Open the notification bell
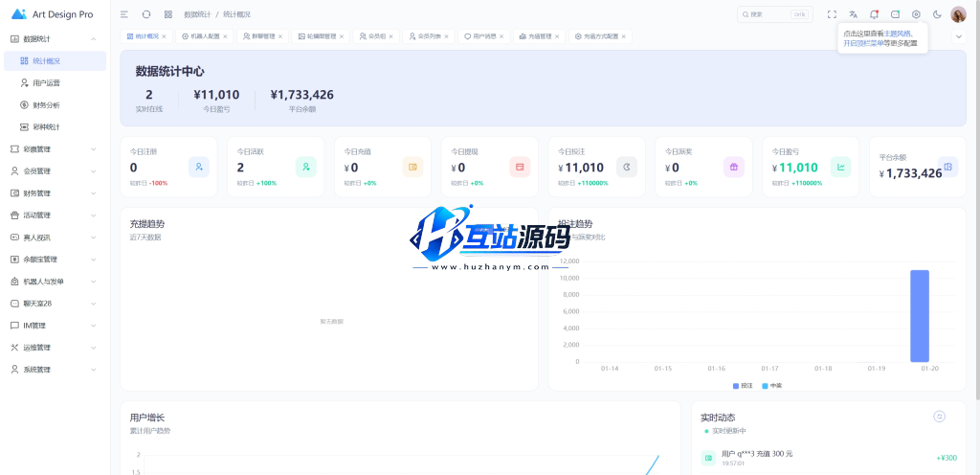Image resolution: width=980 pixels, height=475 pixels. tap(875, 14)
